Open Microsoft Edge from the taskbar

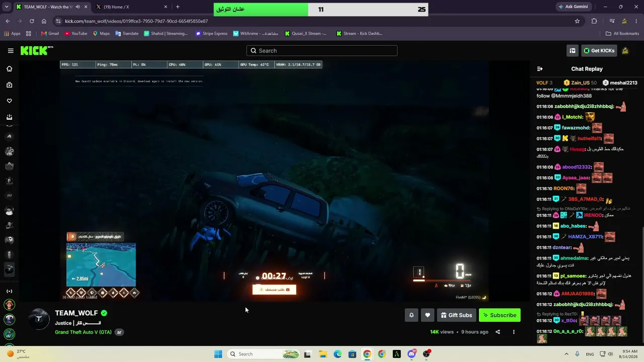click(338, 354)
